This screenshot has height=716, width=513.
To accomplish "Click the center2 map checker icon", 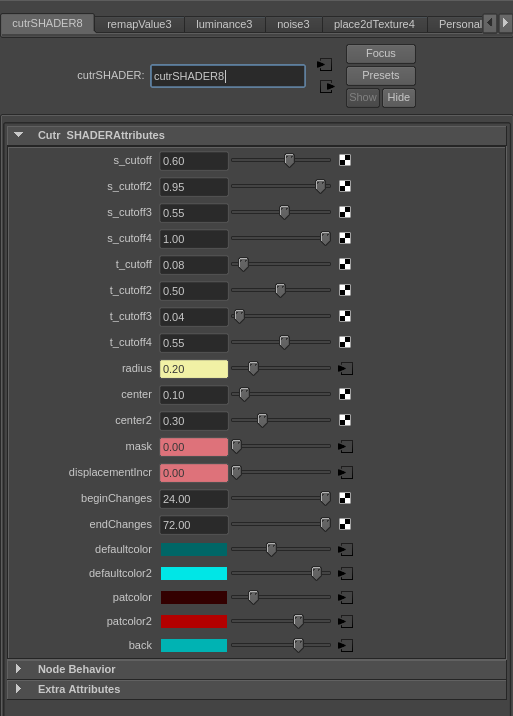I will (345, 421).
